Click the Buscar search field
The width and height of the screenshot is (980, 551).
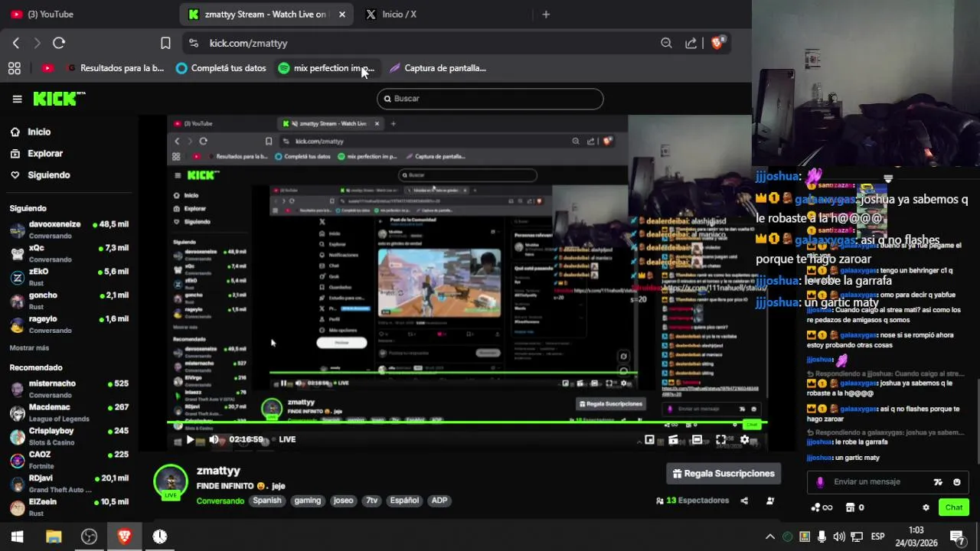(x=490, y=99)
